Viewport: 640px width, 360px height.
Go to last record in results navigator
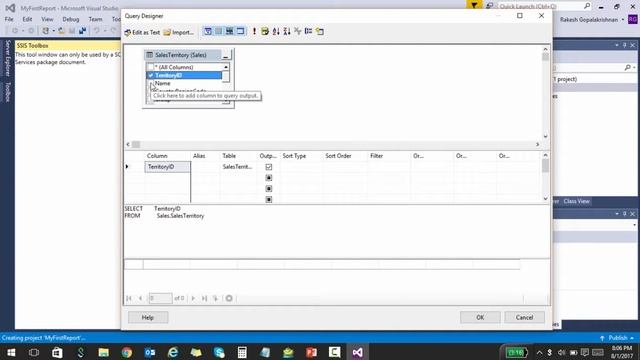(x=204, y=298)
